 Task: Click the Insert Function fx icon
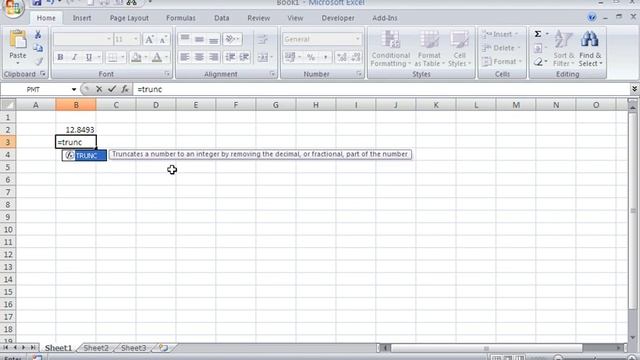coord(125,89)
